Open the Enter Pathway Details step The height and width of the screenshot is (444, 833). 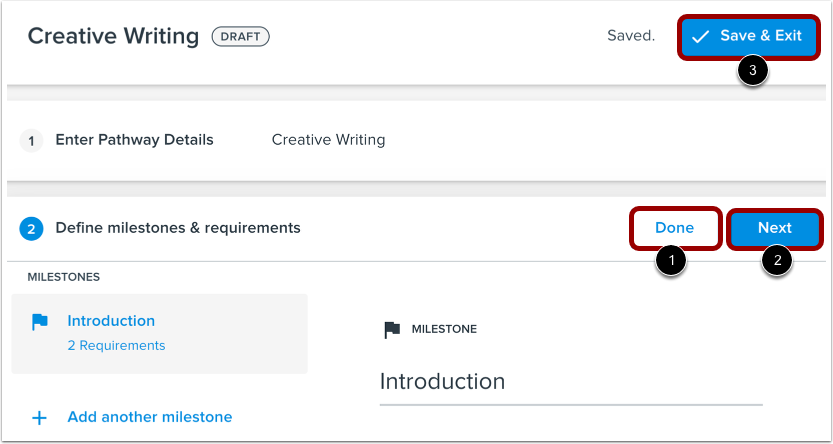pos(134,140)
